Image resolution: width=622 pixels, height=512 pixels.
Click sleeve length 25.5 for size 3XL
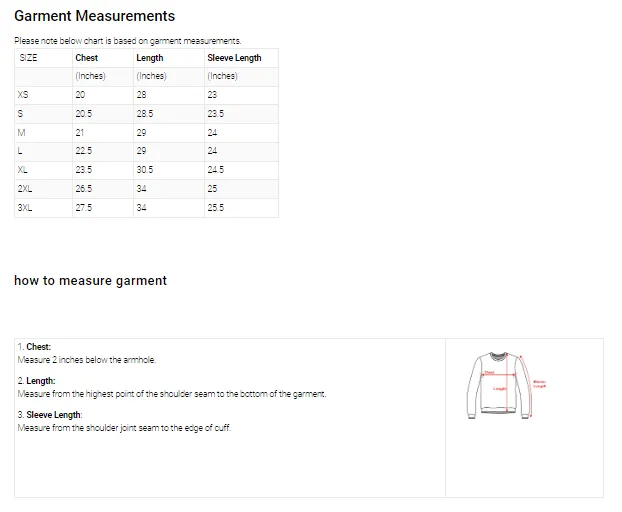(216, 208)
